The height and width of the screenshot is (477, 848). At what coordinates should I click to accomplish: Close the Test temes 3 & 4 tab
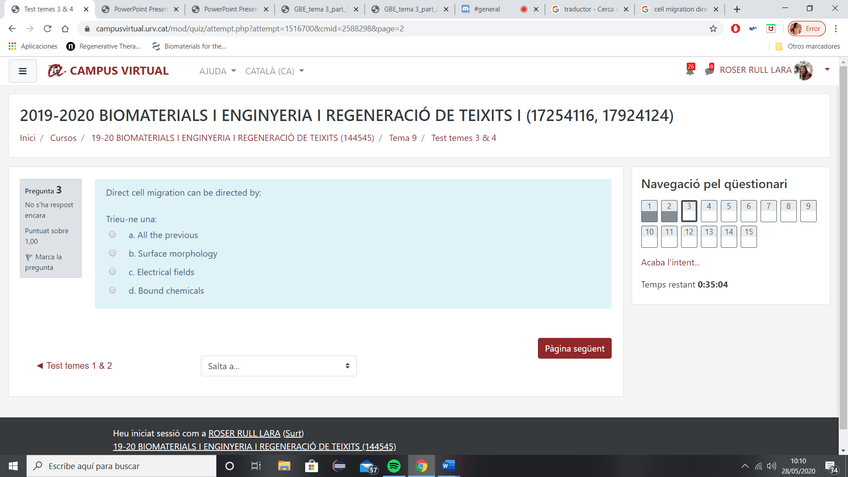coord(85,9)
